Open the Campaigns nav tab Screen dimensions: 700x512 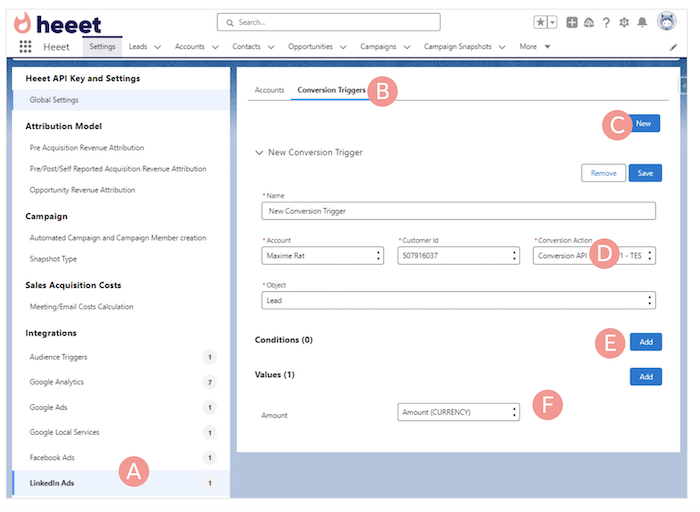[378, 46]
